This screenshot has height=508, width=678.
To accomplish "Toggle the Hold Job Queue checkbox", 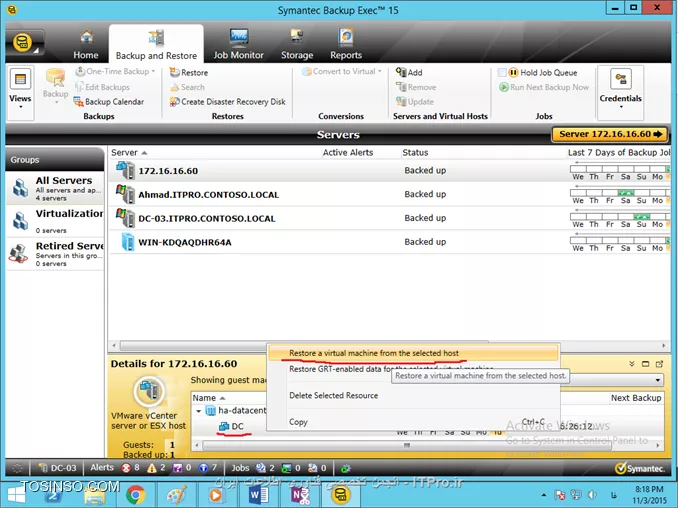I will click(x=502, y=73).
